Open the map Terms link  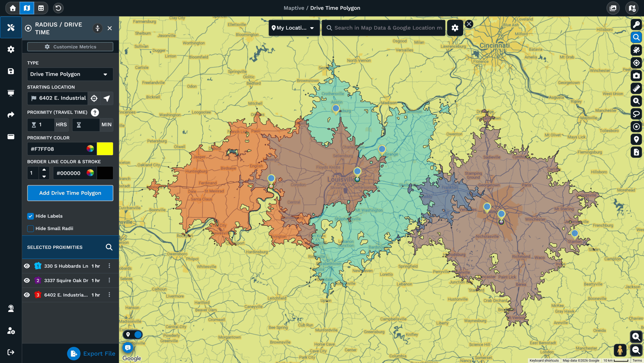[x=637, y=360]
